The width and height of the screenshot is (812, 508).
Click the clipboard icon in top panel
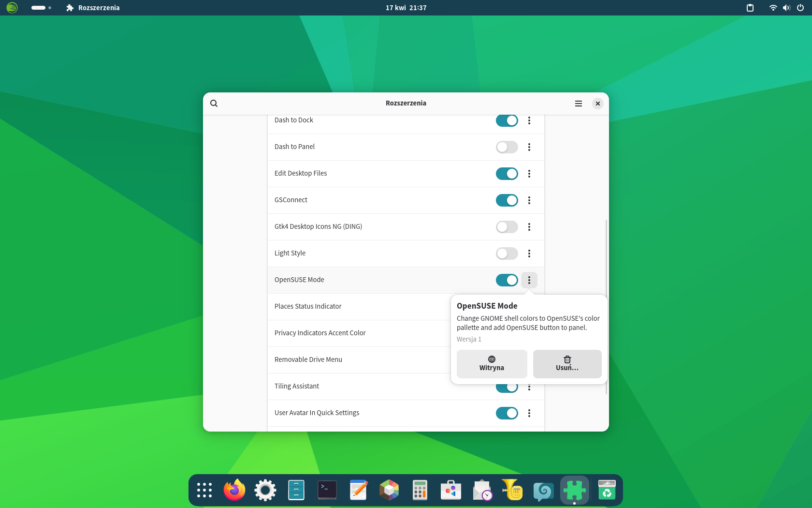pyautogui.click(x=750, y=8)
